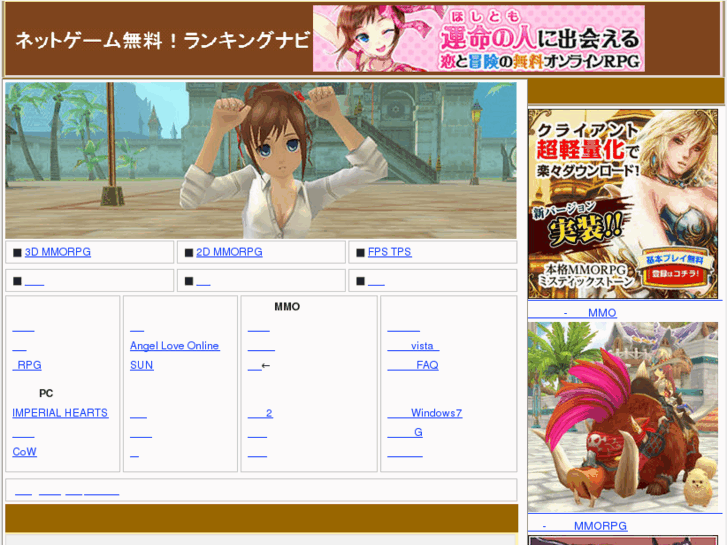Click the pink online RPG banner ad
The width and height of the screenshot is (727, 545).
478,38
